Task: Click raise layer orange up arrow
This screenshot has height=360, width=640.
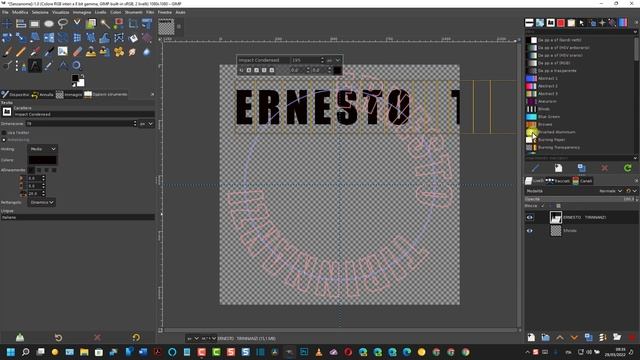Action: 560,337
